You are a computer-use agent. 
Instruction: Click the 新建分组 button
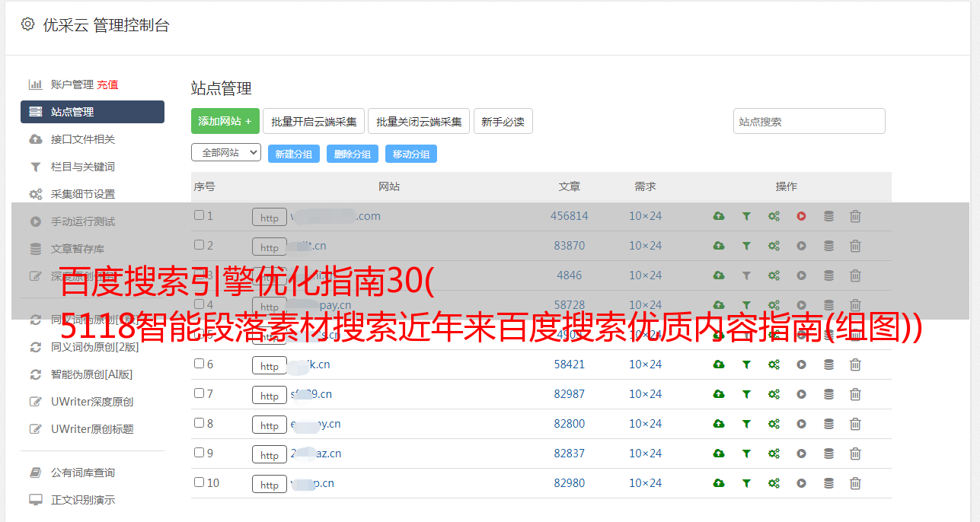[293, 154]
